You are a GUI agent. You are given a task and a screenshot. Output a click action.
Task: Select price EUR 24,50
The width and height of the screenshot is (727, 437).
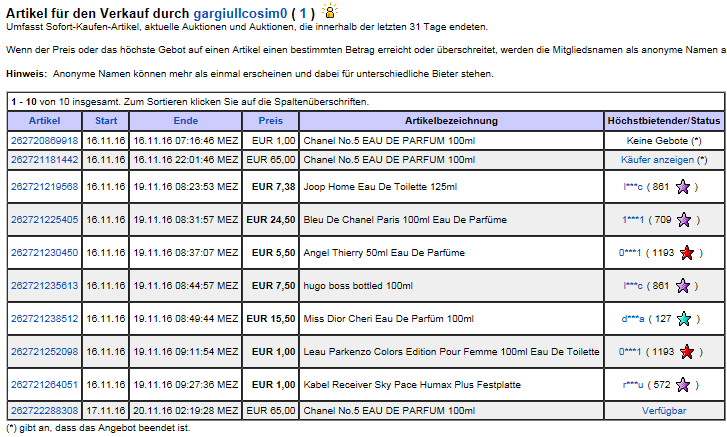pyautogui.click(x=271, y=220)
